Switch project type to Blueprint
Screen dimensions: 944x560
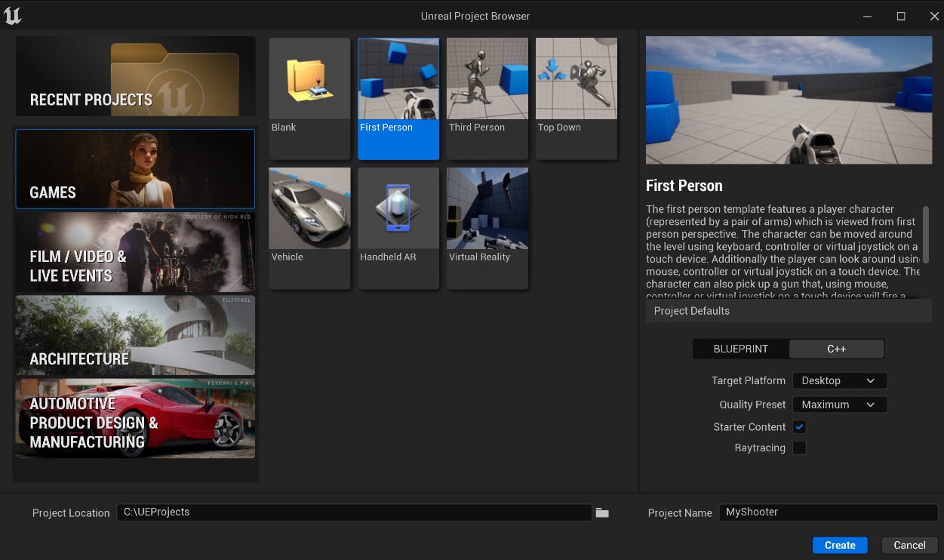pos(741,349)
